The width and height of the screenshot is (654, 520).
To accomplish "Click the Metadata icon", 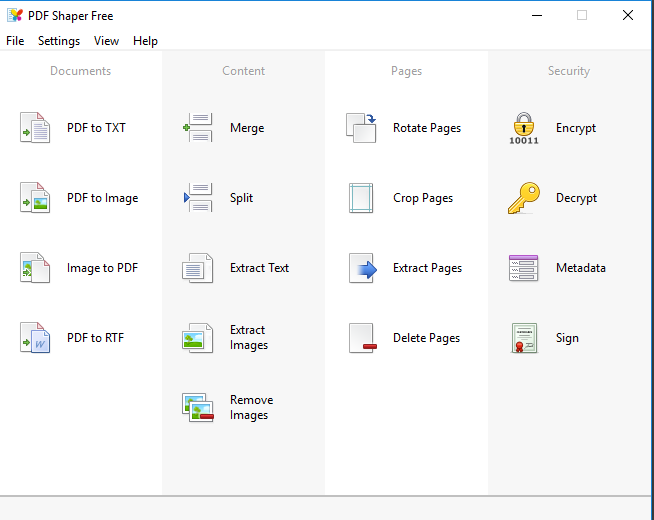I will pyautogui.click(x=523, y=268).
